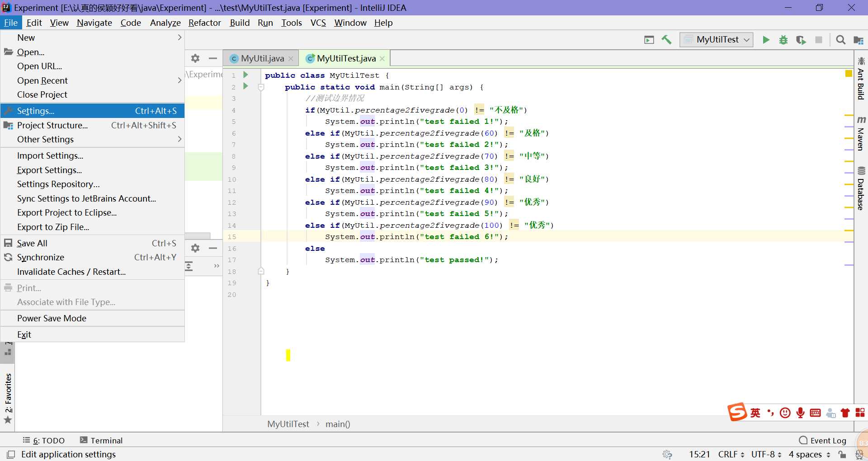This screenshot has height=461, width=868.
Task: Click the Debug bug icon in toolbar
Action: [783, 40]
